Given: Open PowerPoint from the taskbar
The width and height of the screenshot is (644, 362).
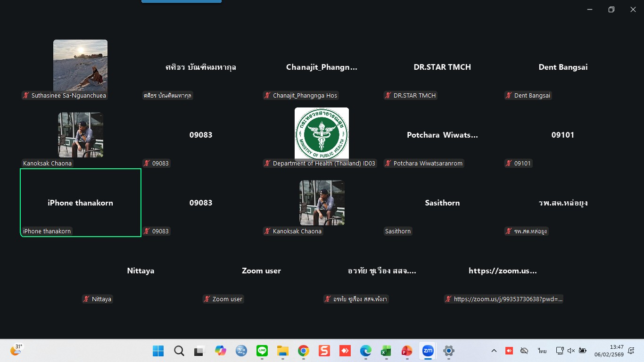Looking at the screenshot, I should (x=406, y=351).
